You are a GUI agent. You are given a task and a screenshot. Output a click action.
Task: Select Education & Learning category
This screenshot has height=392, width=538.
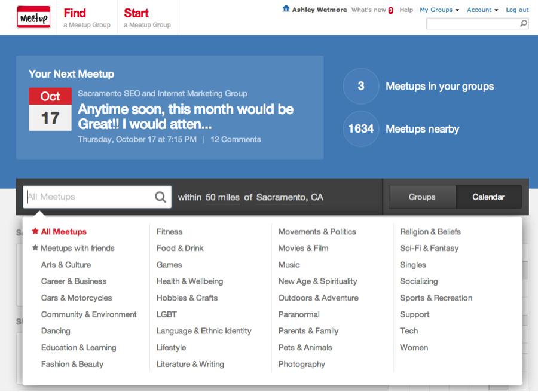coord(78,347)
